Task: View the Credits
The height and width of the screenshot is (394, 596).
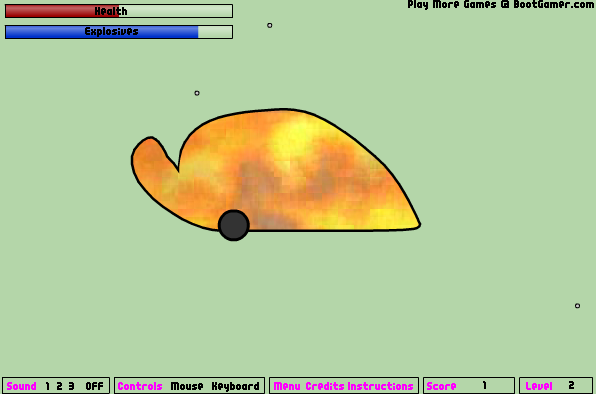Action: tap(325, 386)
